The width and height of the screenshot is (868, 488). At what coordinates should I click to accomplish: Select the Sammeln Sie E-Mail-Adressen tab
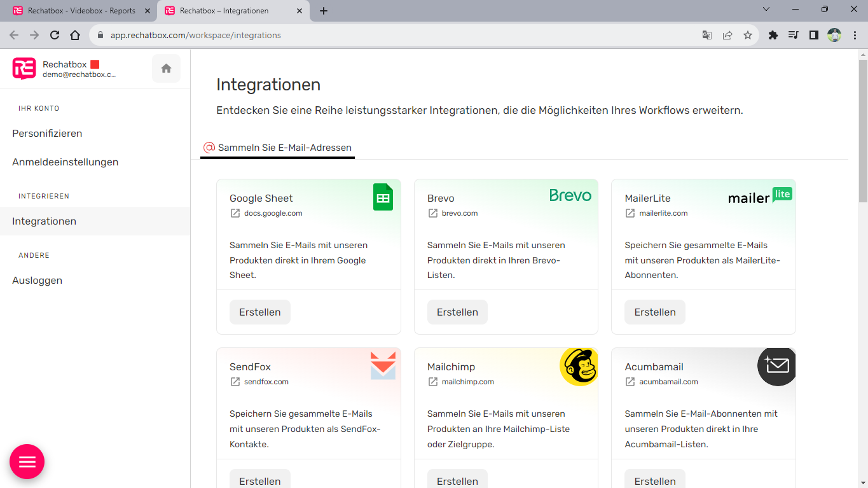(277, 148)
